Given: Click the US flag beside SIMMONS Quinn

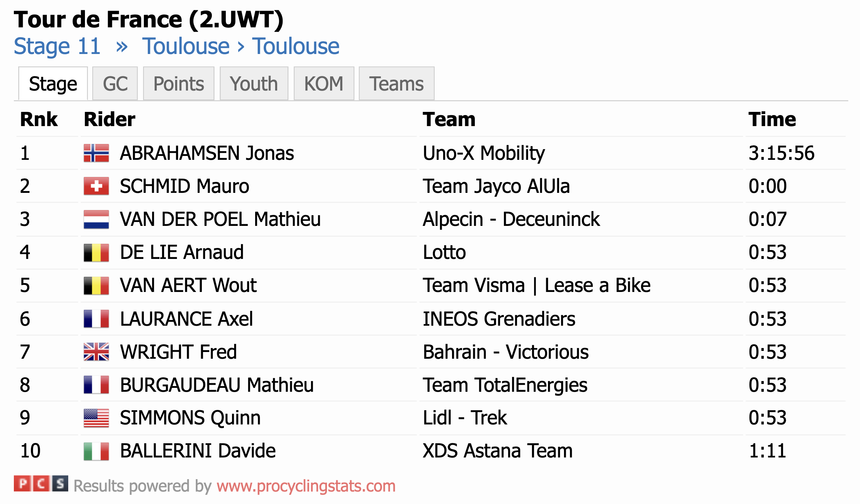Looking at the screenshot, I should pos(96,418).
